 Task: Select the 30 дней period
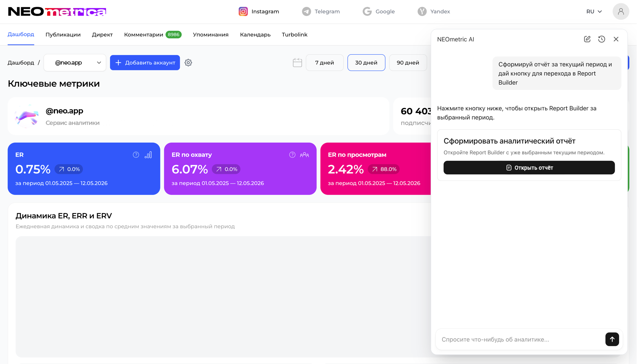[x=366, y=63]
